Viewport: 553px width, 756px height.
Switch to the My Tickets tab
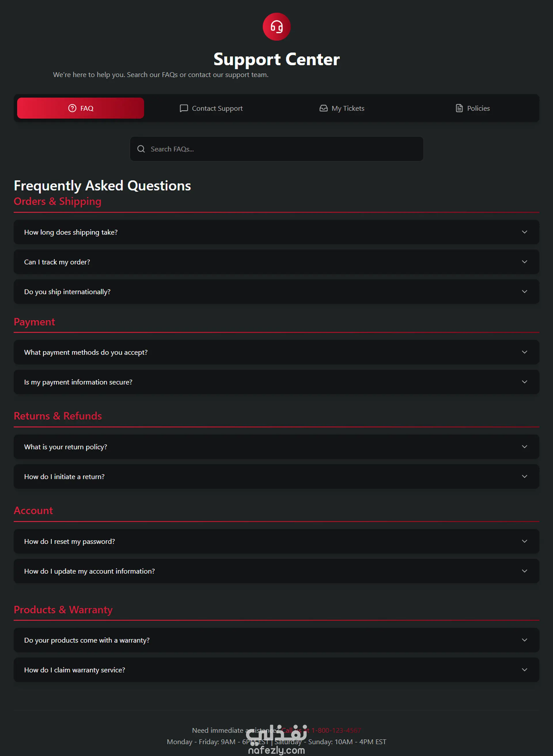tap(342, 108)
